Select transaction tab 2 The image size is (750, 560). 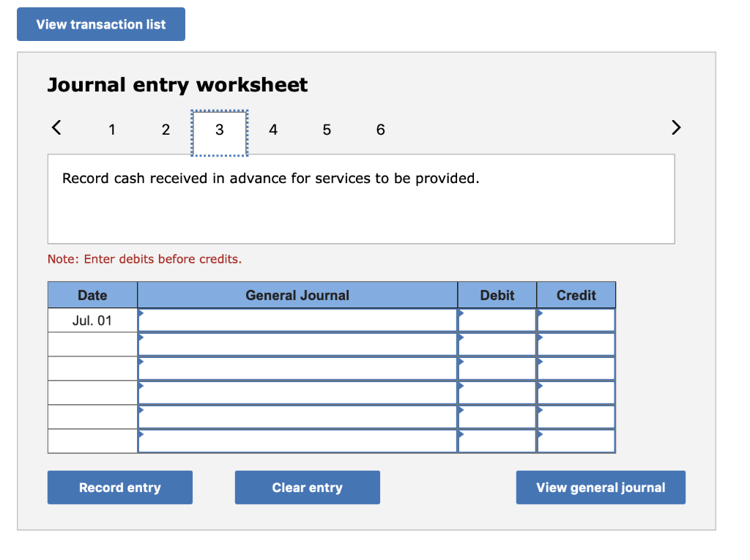click(x=166, y=130)
